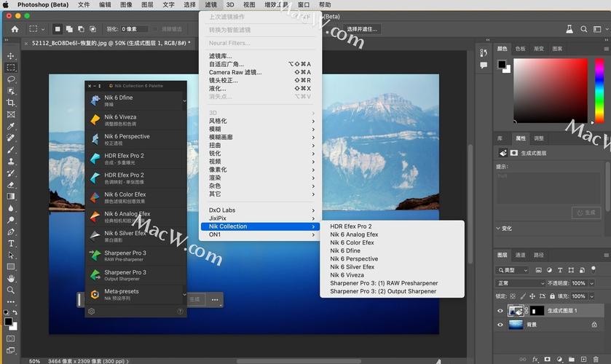The height and width of the screenshot is (364, 611).
Task: Select the Brush tool
Action: point(11,149)
